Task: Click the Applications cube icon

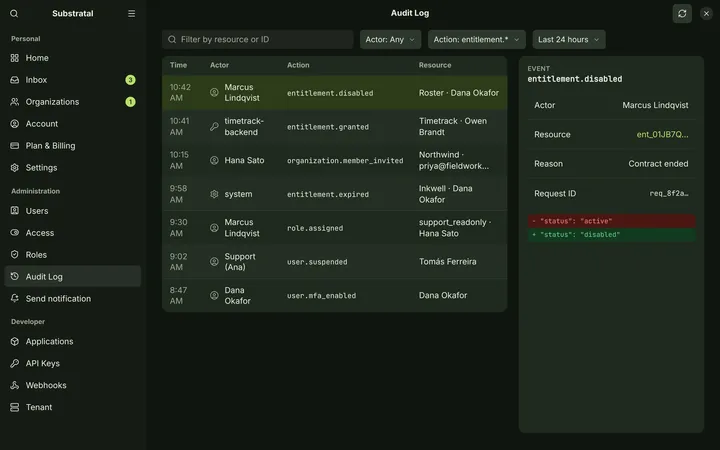Action: (x=15, y=341)
